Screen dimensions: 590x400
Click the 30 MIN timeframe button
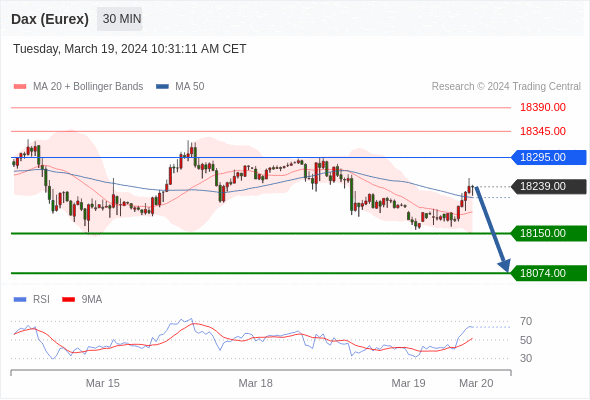120,19
